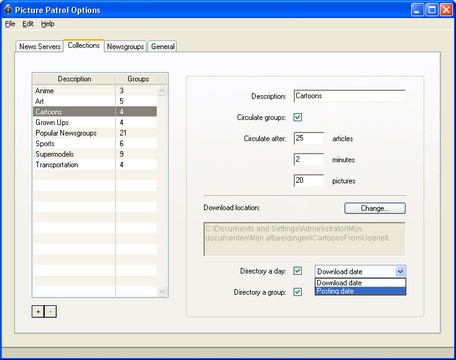The width and height of the screenshot is (456, 360).
Task: Toggle the Circulate groups checkbox
Action: point(298,117)
